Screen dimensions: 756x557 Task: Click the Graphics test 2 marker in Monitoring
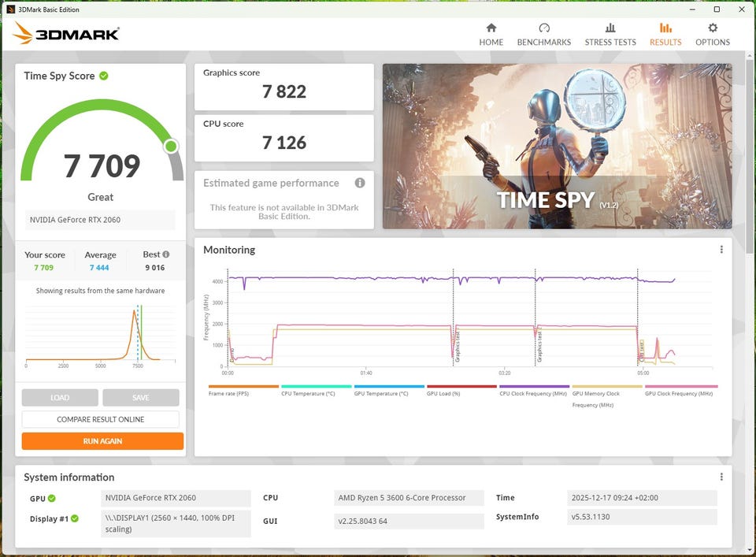(x=539, y=345)
